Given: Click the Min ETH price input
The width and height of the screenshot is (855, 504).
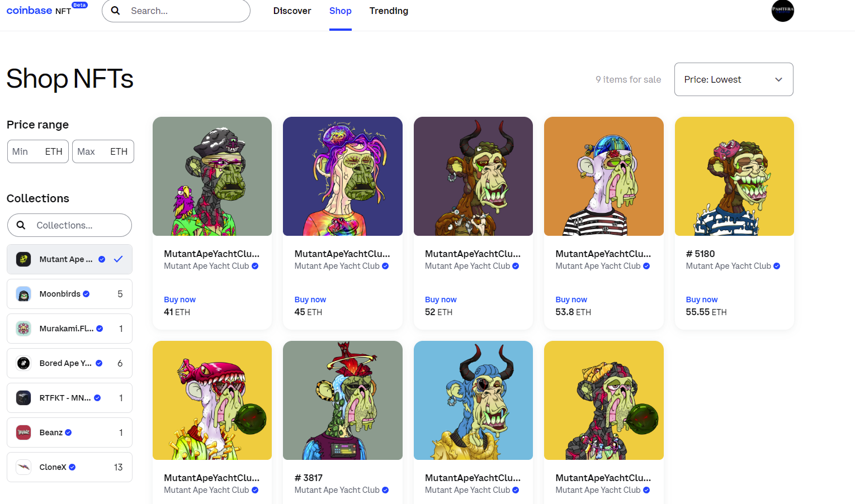Looking at the screenshot, I should click(x=38, y=151).
